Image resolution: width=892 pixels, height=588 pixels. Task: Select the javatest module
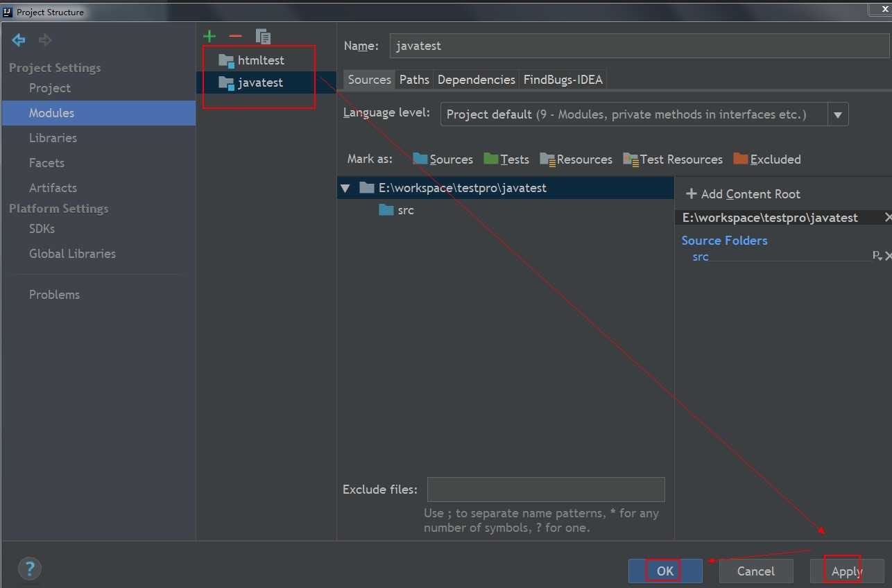coord(266,83)
